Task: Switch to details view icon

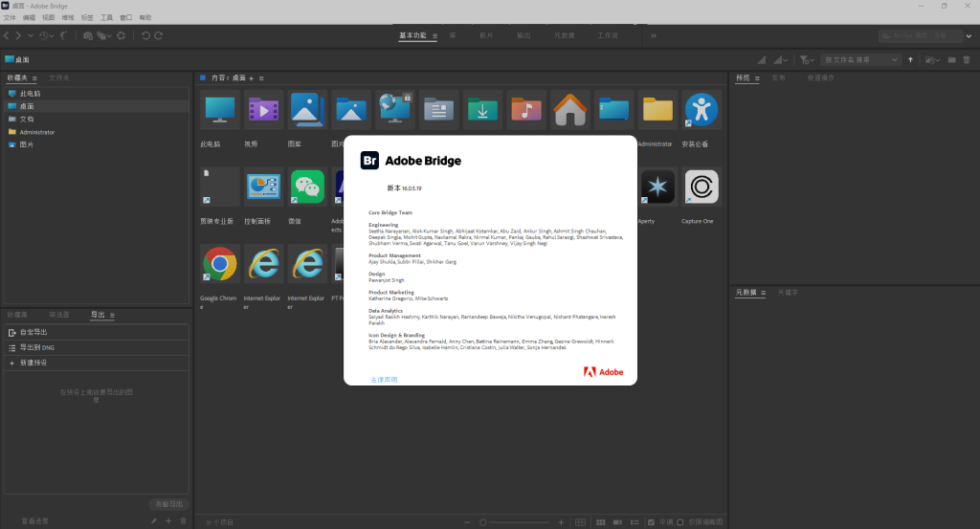Action: [617, 522]
